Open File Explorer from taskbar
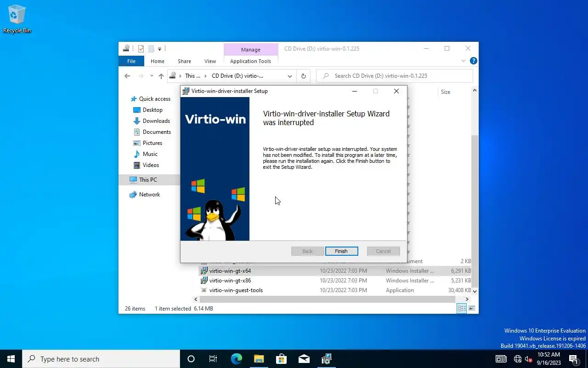Image resolution: width=588 pixels, height=368 pixels. (259, 359)
